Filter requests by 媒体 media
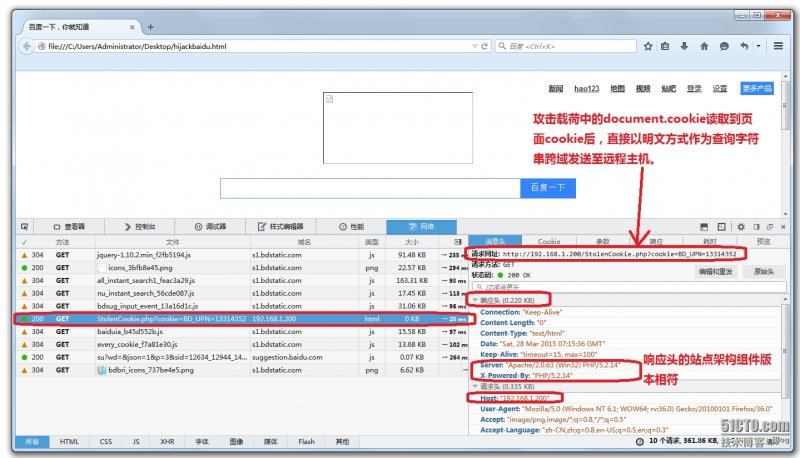The height and width of the screenshot is (458, 800). point(270,442)
